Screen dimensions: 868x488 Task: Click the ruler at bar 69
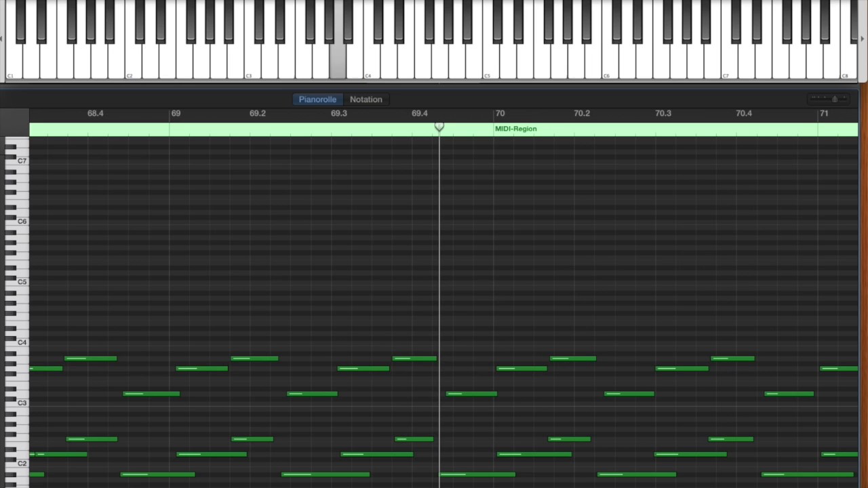tap(176, 113)
